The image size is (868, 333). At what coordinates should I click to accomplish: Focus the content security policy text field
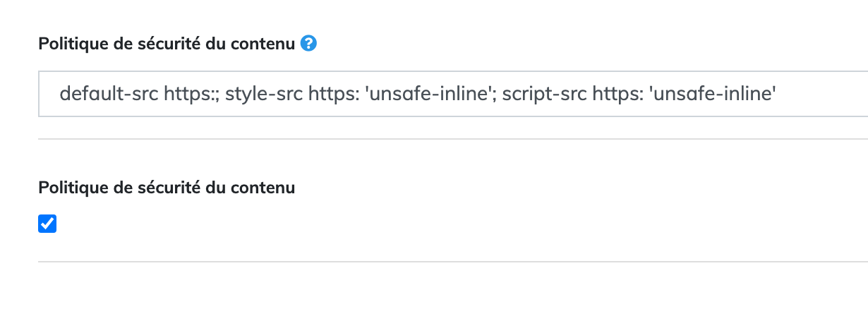coord(453,93)
